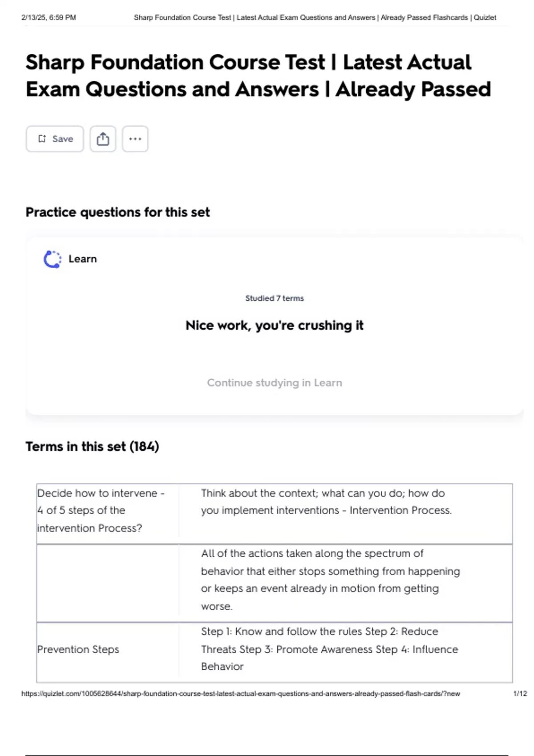Click the empty term cell in second row
This screenshot has height=756, width=534.
(x=108, y=583)
